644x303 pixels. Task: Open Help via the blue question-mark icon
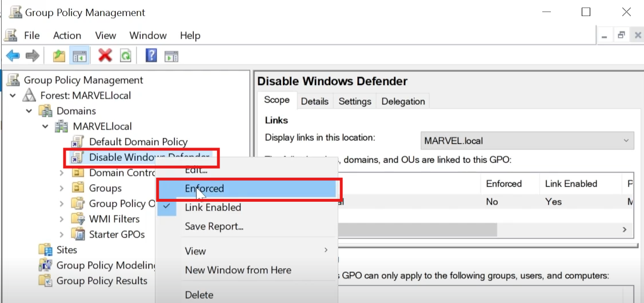(x=151, y=55)
